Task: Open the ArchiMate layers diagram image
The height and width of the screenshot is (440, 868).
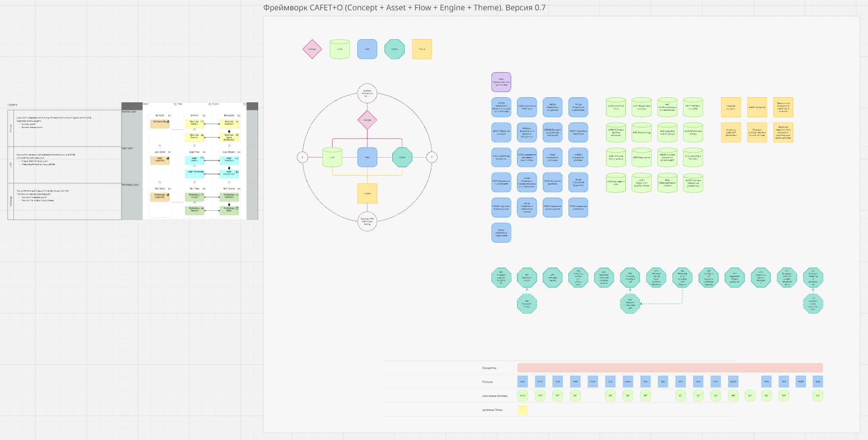Action: pos(190,161)
